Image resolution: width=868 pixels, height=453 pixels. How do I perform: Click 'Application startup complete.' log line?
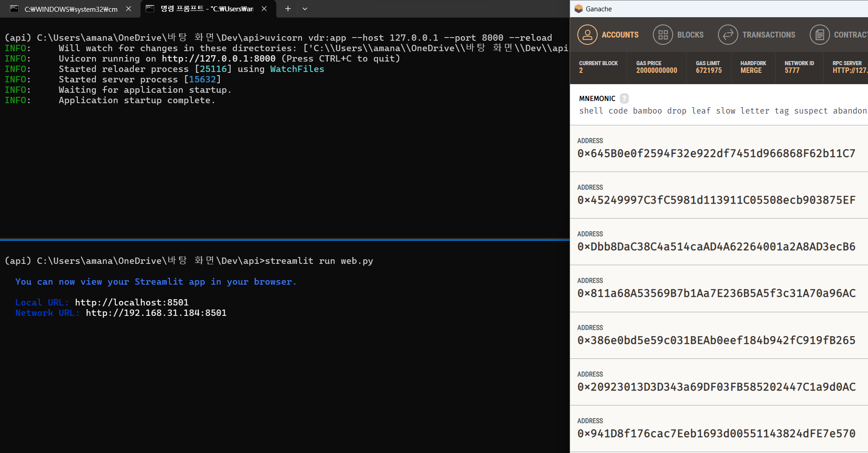click(137, 100)
